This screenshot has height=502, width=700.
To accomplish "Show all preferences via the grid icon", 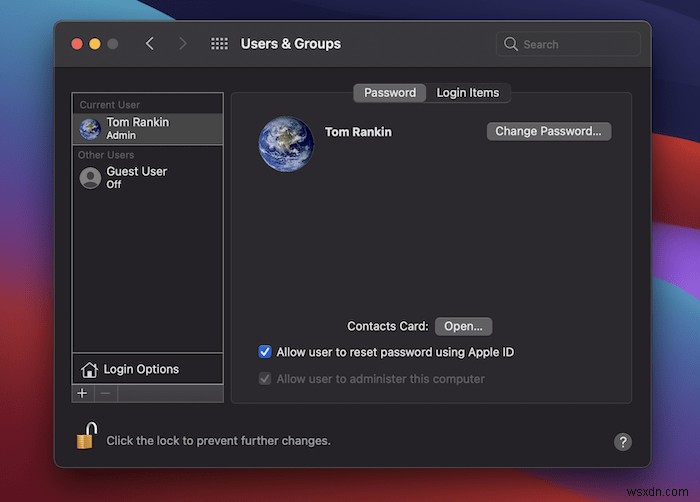I will pos(219,44).
